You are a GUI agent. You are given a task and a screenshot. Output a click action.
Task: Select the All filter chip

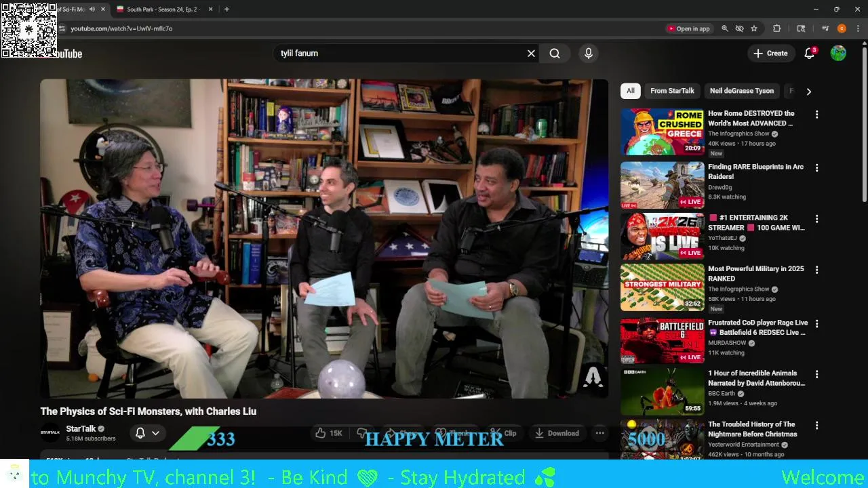630,91
